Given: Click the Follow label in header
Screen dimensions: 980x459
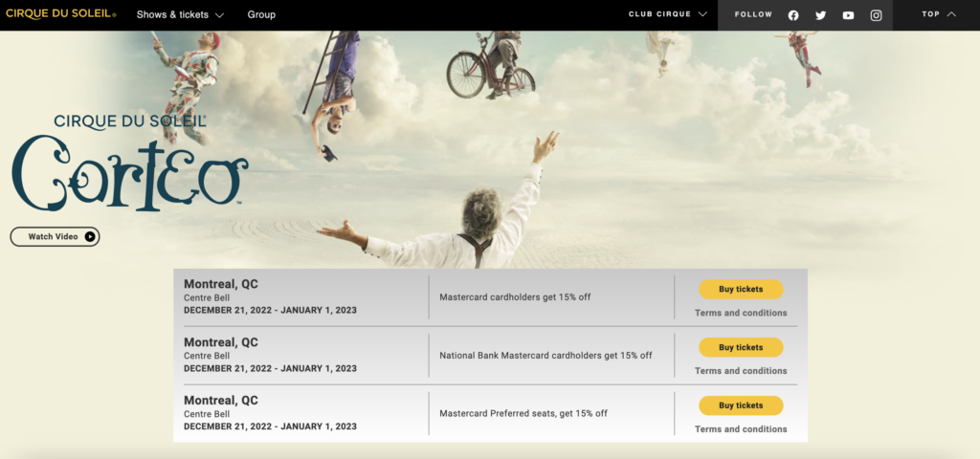Looking at the screenshot, I should (753, 15).
